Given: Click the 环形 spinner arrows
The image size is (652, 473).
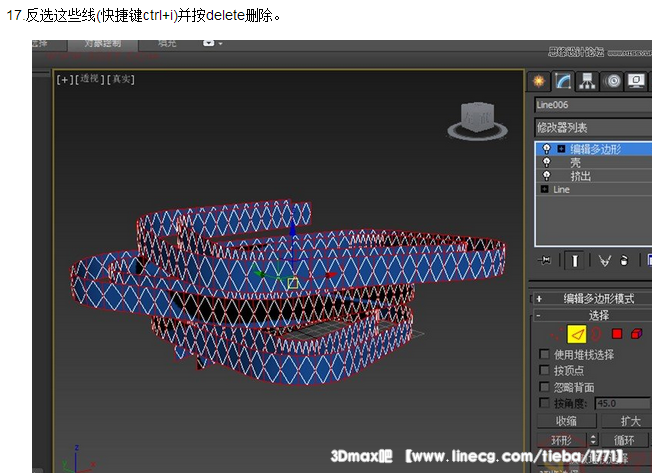Looking at the screenshot, I should point(593,440).
